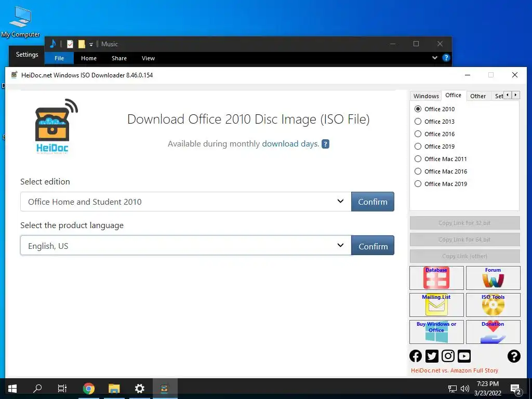The height and width of the screenshot is (399, 532).
Task: Open File Explorer from taskbar
Action: [x=114, y=389]
